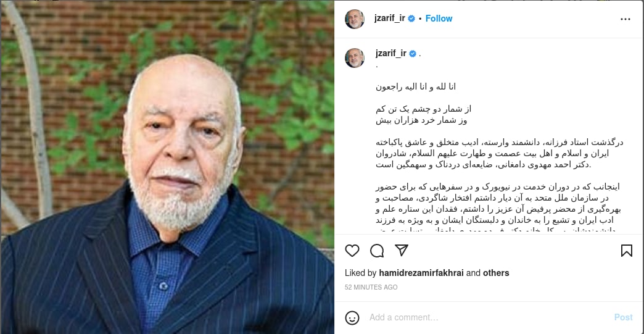644x334 pixels.
Task: Focus the Add a comment field
Action: click(487, 317)
